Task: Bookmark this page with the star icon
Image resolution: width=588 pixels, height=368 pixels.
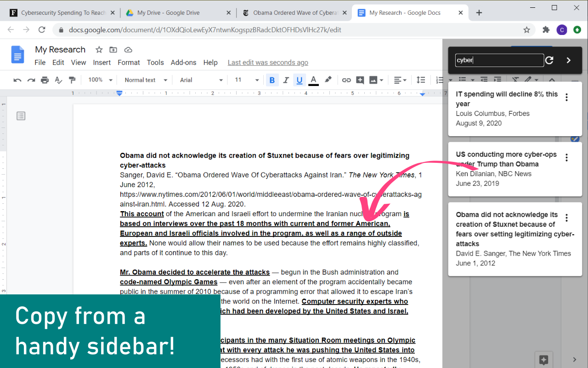Action: [x=526, y=30]
